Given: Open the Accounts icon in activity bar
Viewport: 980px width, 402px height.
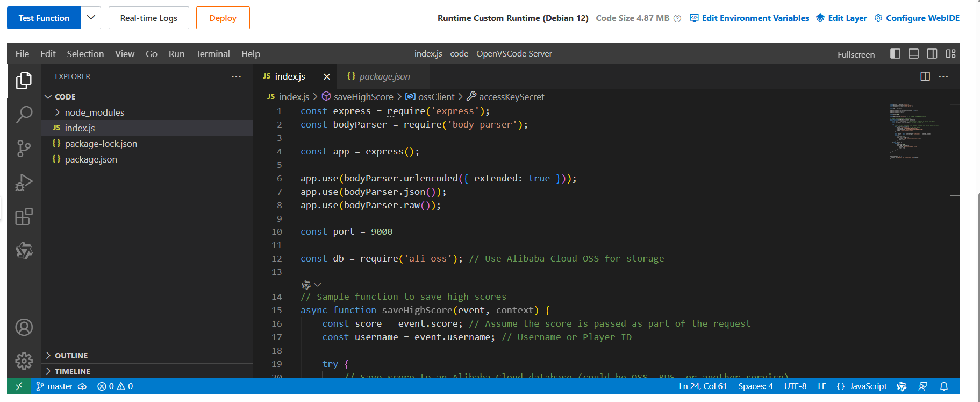Looking at the screenshot, I should coord(24,327).
